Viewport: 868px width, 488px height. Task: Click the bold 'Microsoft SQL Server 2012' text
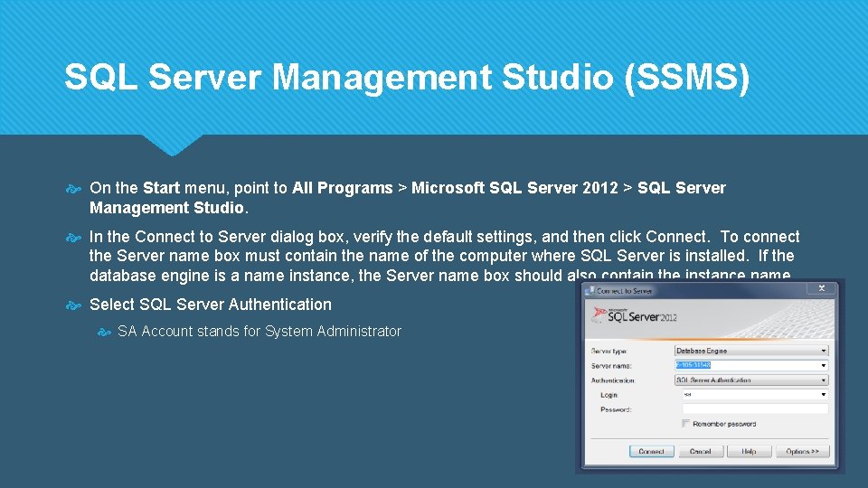(514, 188)
